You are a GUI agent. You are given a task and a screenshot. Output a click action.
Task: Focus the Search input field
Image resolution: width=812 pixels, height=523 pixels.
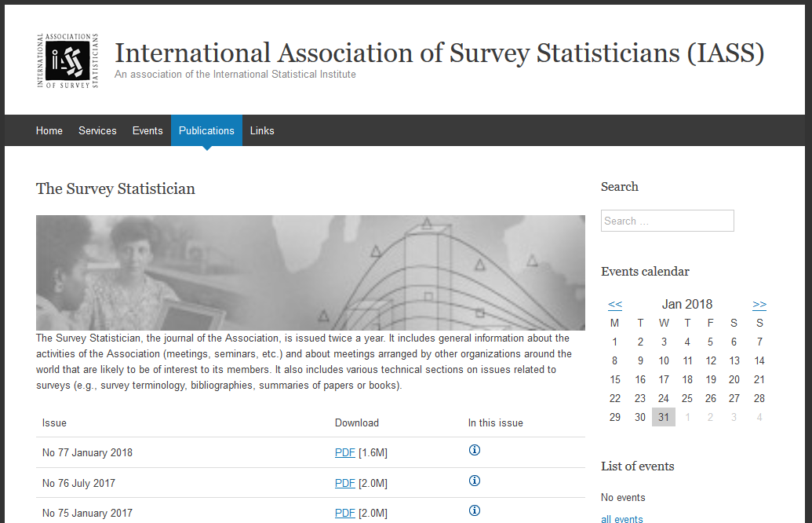pos(668,221)
